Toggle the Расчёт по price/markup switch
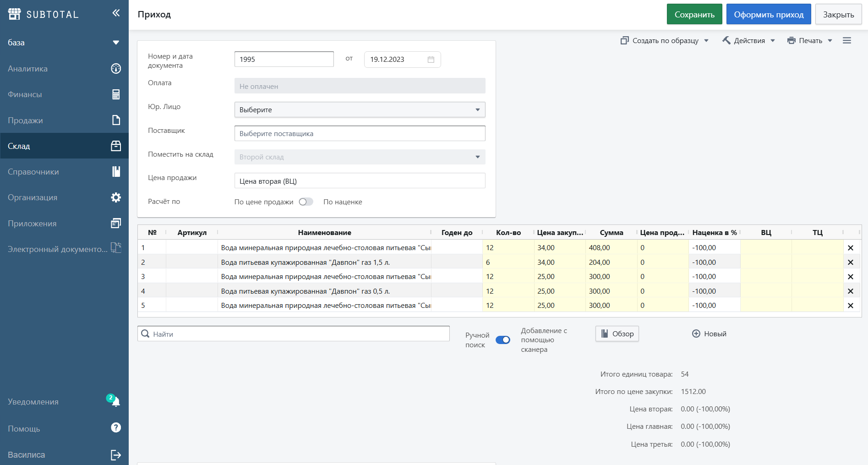Viewport: 868px width, 465px height. pyautogui.click(x=306, y=202)
